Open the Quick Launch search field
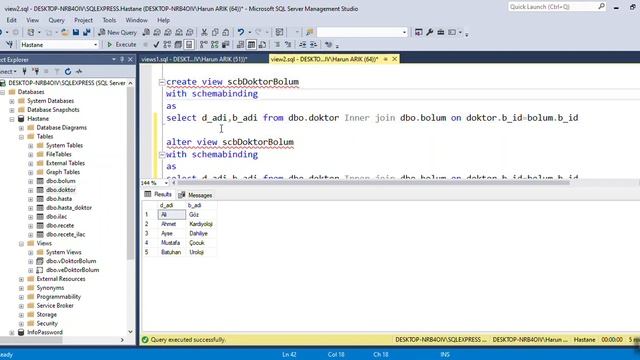The image size is (640, 360). pyautogui.click(x=557, y=7)
